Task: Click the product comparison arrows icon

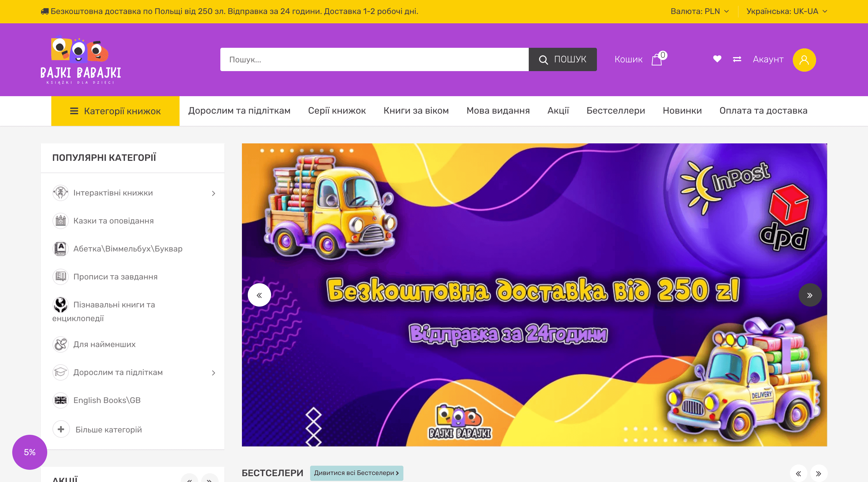Action: [737, 59]
